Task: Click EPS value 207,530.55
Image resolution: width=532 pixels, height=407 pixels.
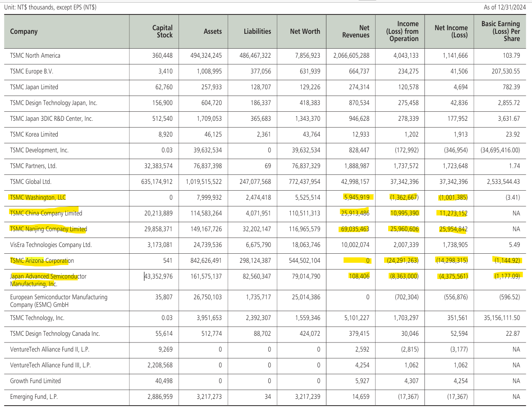Action: (x=505, y=72)
